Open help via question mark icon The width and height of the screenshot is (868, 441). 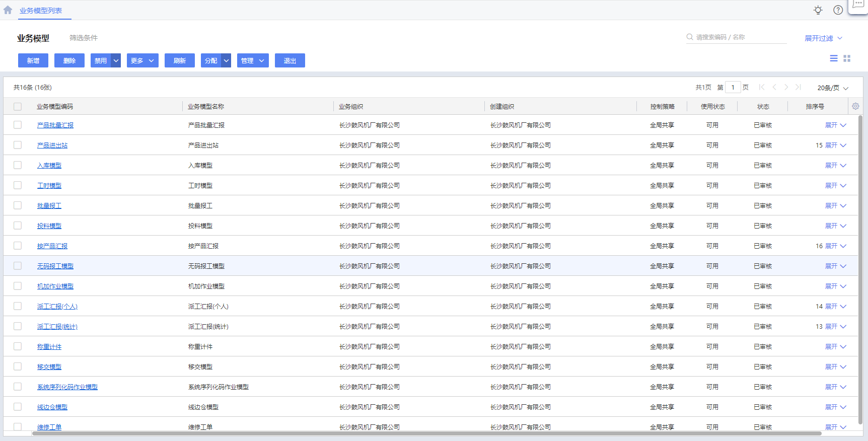click(x=838, y=10)
